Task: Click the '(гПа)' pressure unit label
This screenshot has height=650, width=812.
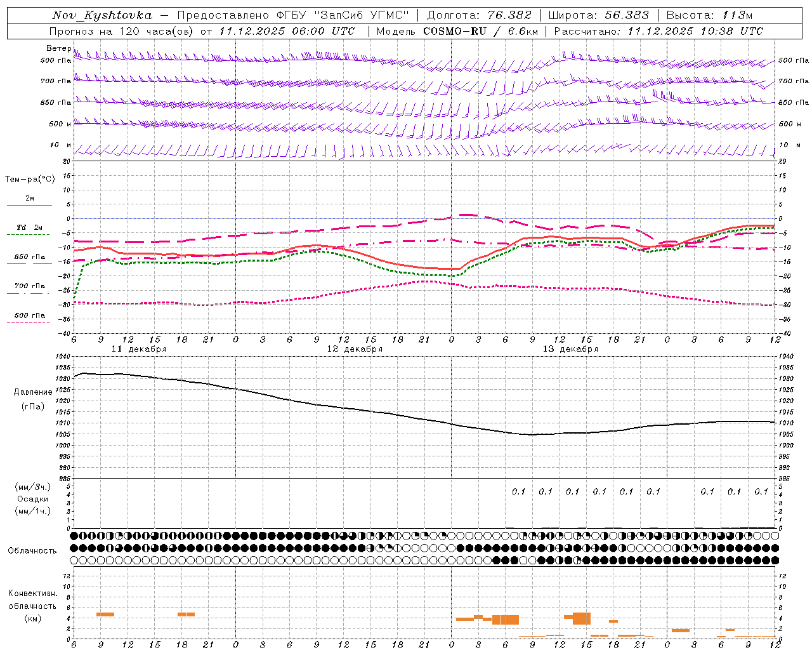Action: (33, 407)
